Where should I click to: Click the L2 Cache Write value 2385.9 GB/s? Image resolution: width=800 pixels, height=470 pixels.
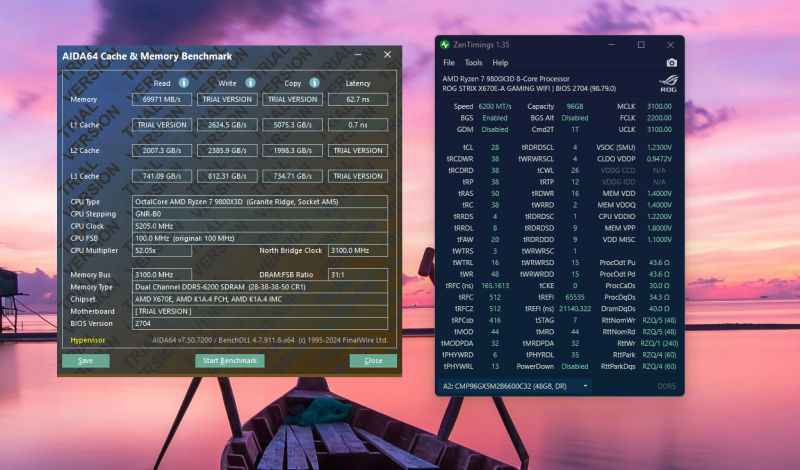tap(227, 151)
